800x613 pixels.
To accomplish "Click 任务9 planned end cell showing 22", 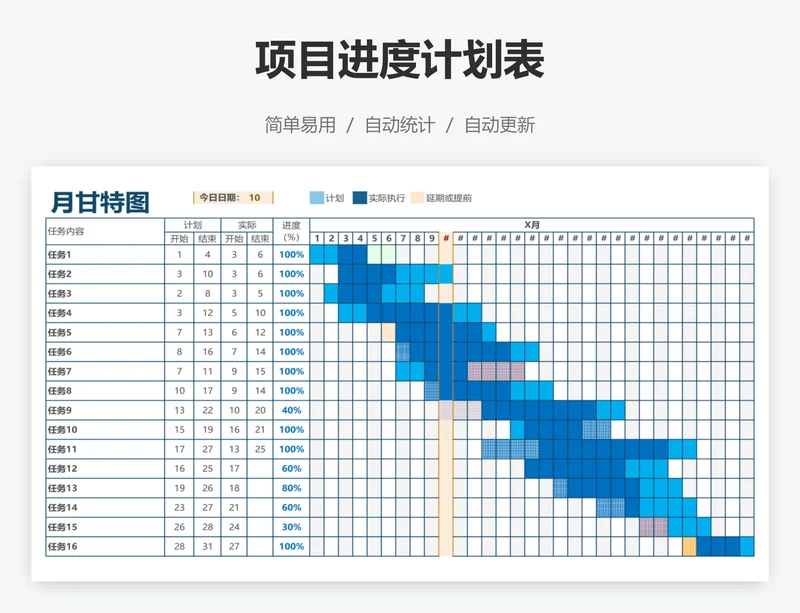I will click(207, 410).
